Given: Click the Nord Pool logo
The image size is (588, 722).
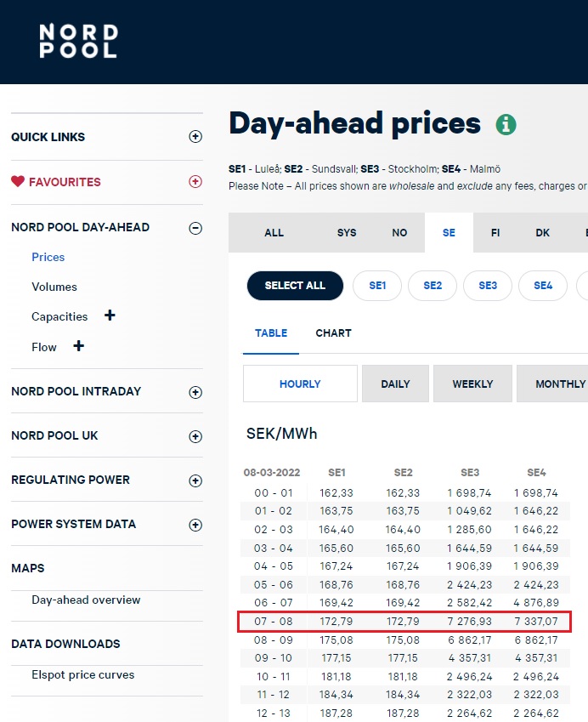Looking at the screenshot, I should click(78, 41).
